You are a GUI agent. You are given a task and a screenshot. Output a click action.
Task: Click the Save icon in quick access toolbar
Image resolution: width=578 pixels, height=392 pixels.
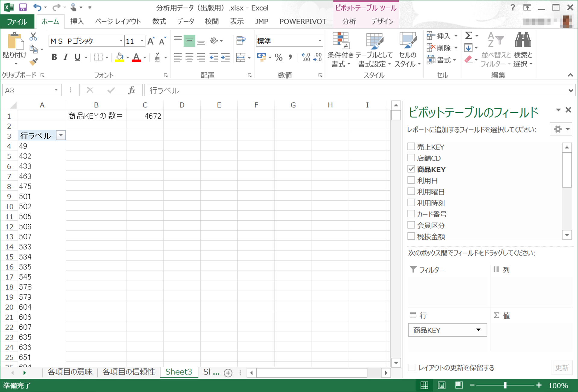(x=23, y=7)
